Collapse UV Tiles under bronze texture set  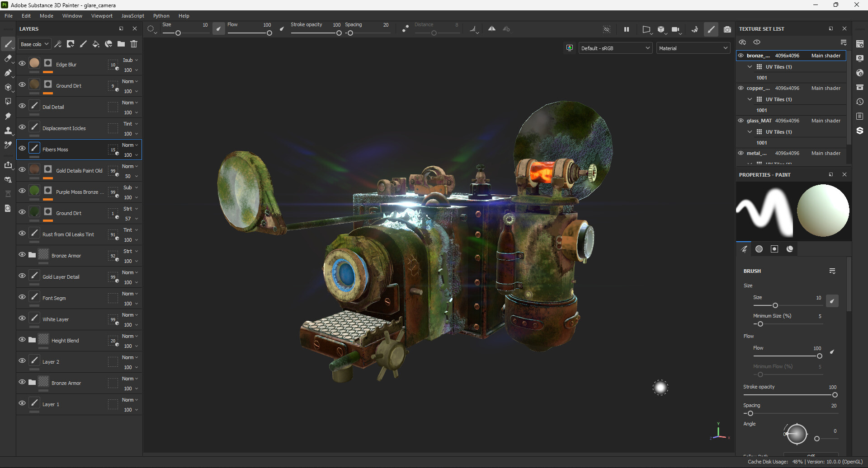750,66
